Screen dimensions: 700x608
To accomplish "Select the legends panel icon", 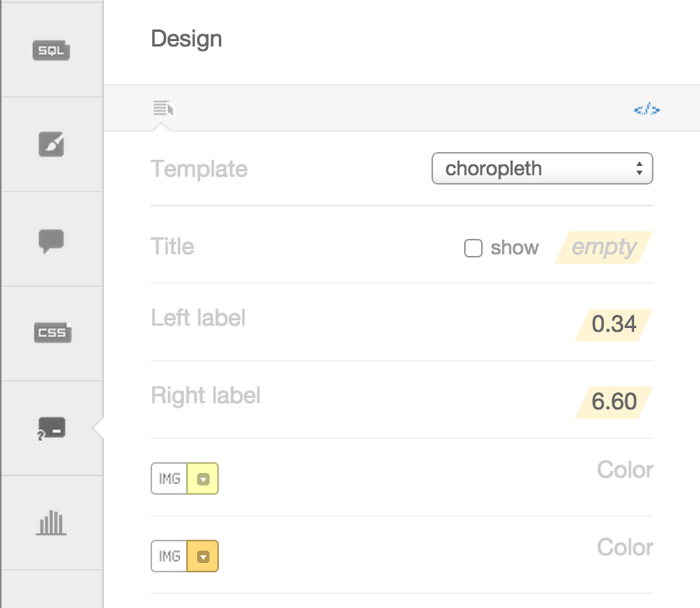I will coord(52,428).
